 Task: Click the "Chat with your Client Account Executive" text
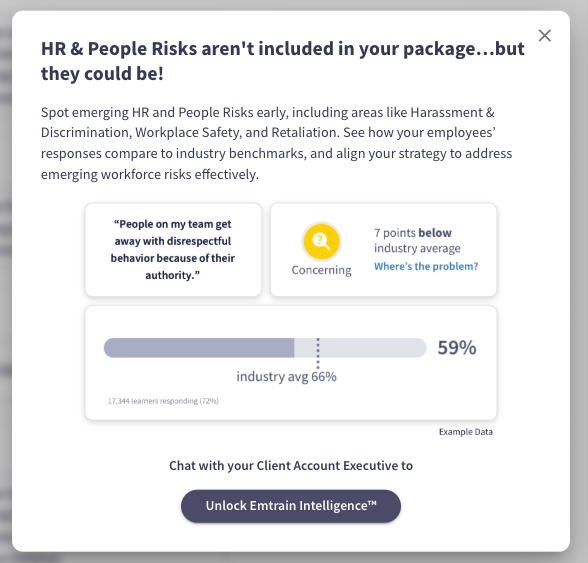[x=291, y=465]
